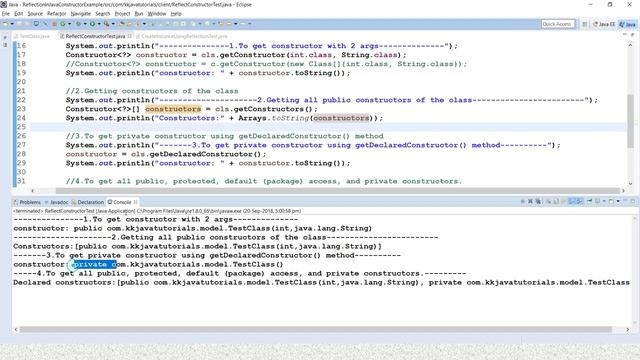The height and width of the screenshot is (360, 640).
Task: Close the Console view tab
Action: click(x=136, y=202)
